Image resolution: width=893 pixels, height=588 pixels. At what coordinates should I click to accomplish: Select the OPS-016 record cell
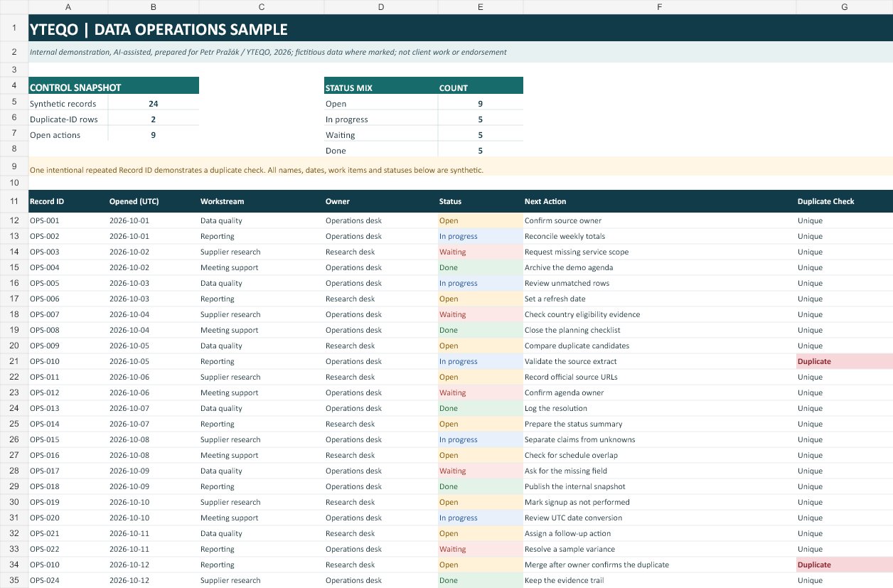[x=68, y=455]
